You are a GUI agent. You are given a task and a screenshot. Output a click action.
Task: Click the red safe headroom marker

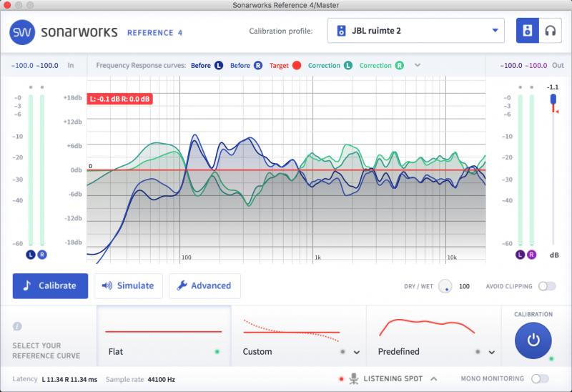556,111
